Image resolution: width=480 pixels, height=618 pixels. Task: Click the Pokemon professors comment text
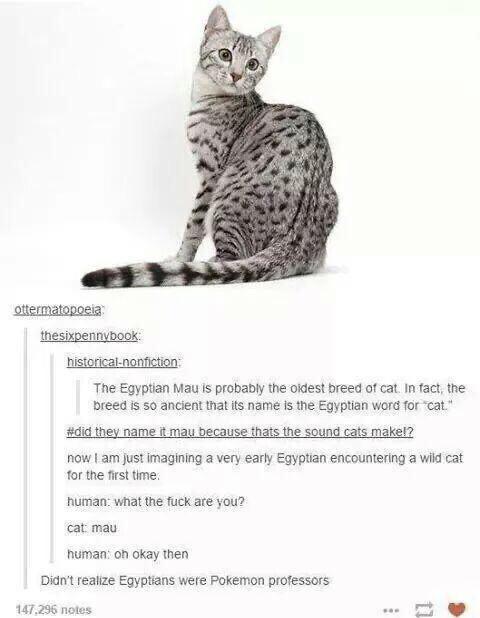click(185, 580)
